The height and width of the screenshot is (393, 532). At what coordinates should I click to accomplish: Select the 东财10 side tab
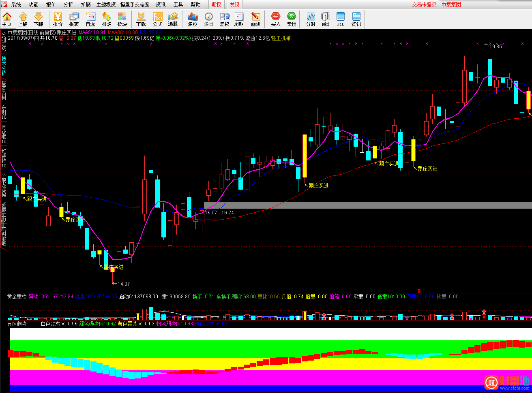click(x=4, y=112)
